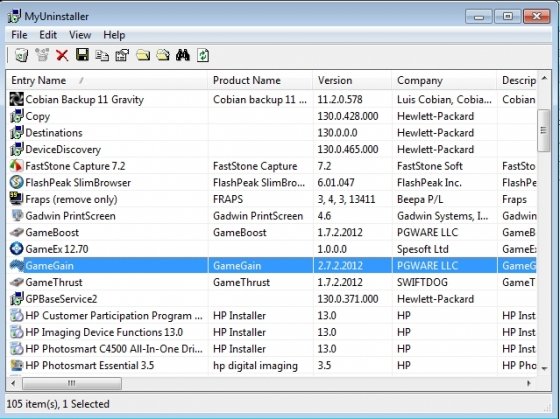
Task: Click the second folder toolbar icon
Action: pyautogui.click(x=163, y=55)
